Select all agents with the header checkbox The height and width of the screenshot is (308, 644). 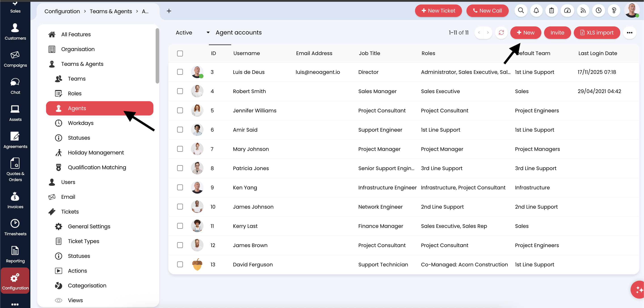pos(180,53)
